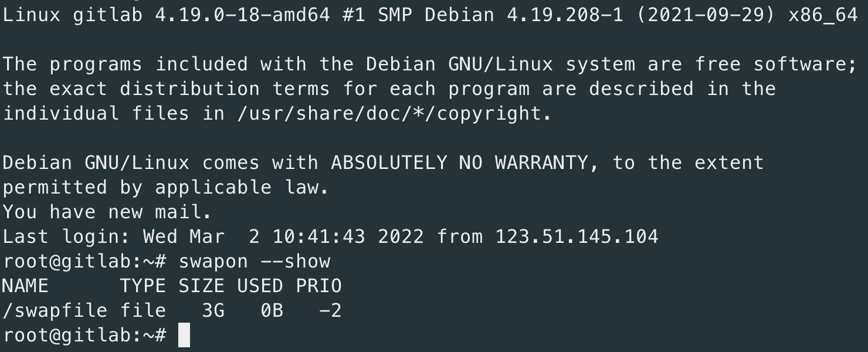Screen dimensions: 868x352
Task: Click the 0B used value
Action: tap(272, 310)
